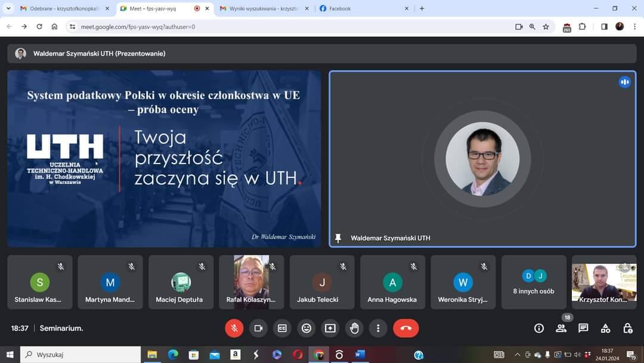Select Weronika Stryj... participant tile
Screen dimensions: 644x363
click(463, 282)
